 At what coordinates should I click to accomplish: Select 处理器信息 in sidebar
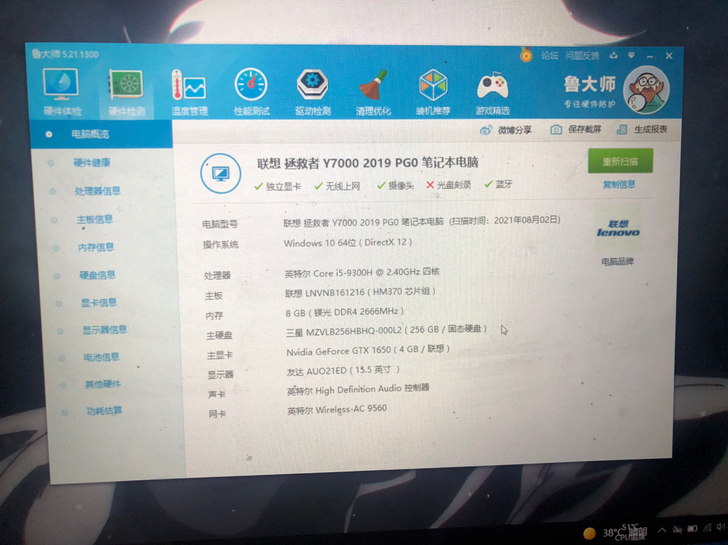98,191
